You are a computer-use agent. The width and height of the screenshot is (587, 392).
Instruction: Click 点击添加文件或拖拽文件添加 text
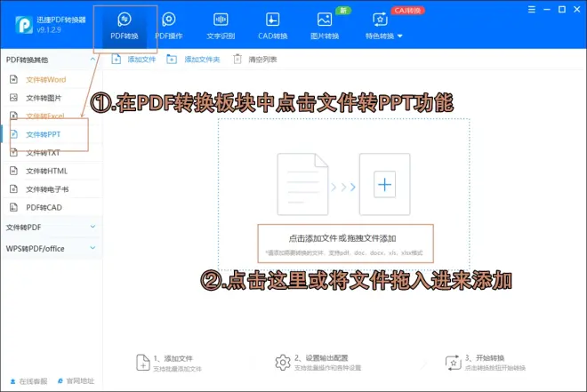coord(342,238)
